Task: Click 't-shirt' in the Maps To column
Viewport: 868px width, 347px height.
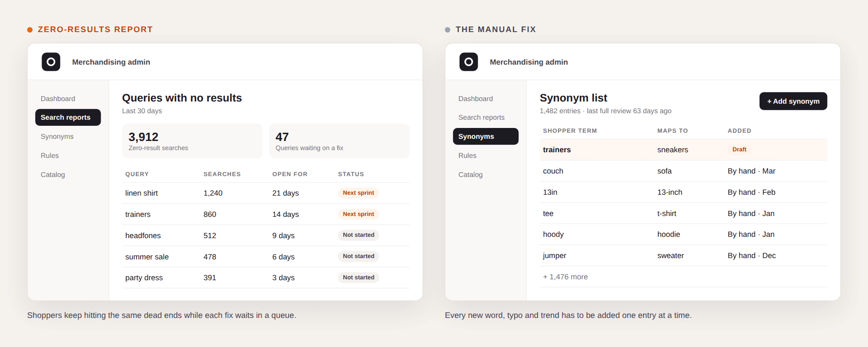Action: [x=667, y=213]
